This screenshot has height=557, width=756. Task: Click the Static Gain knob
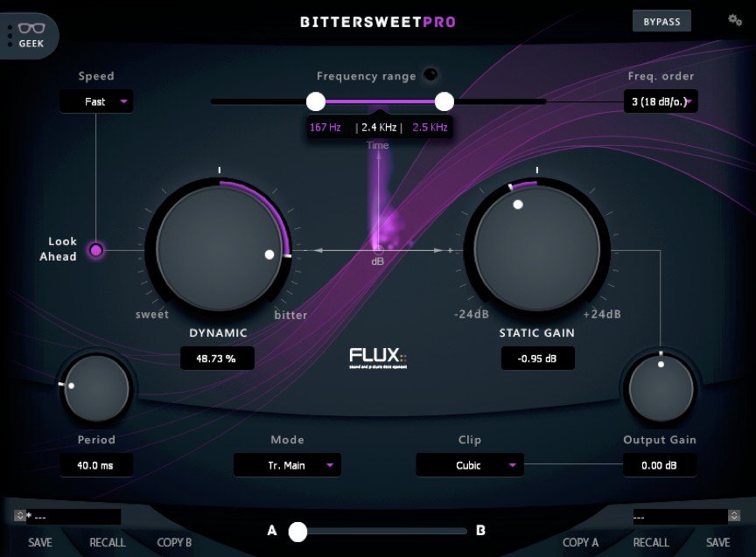click(537, 249)
